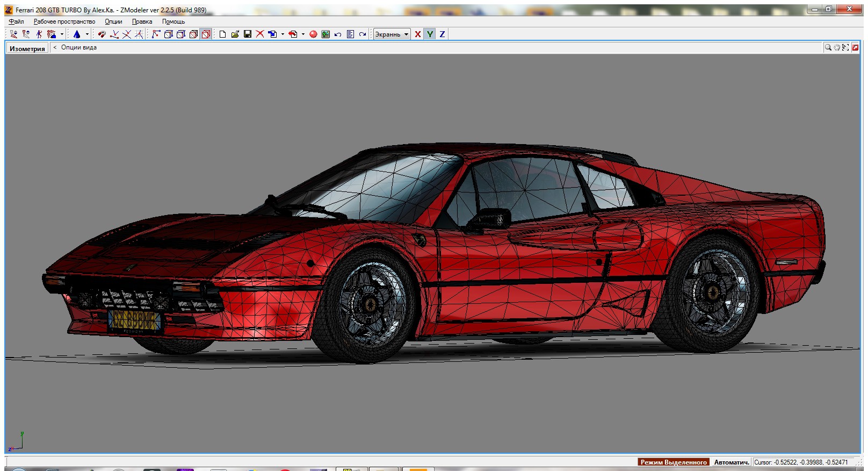This screenshot has height=471, width=868.
Task: Save the scene with floppy disk icon
Action: [x=248, y=34]
